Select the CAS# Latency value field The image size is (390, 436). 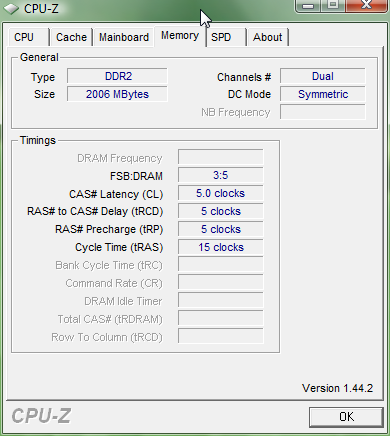(221, 193)
